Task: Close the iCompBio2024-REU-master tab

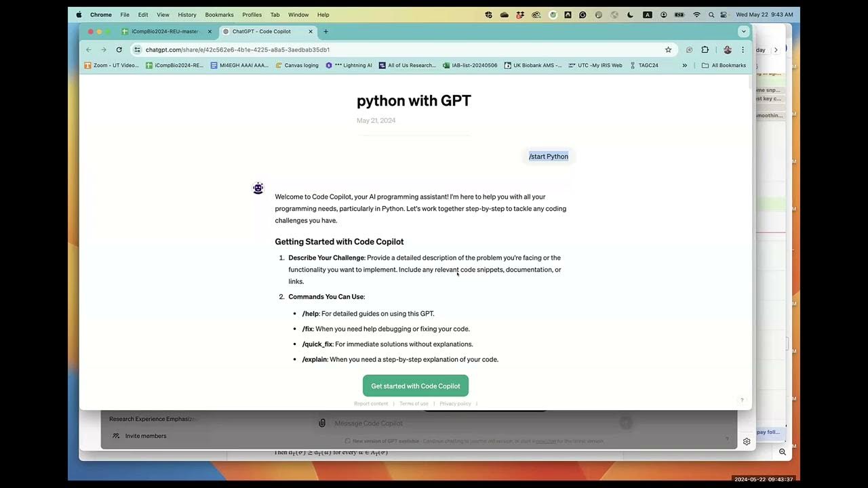Action: pos(210,31)
